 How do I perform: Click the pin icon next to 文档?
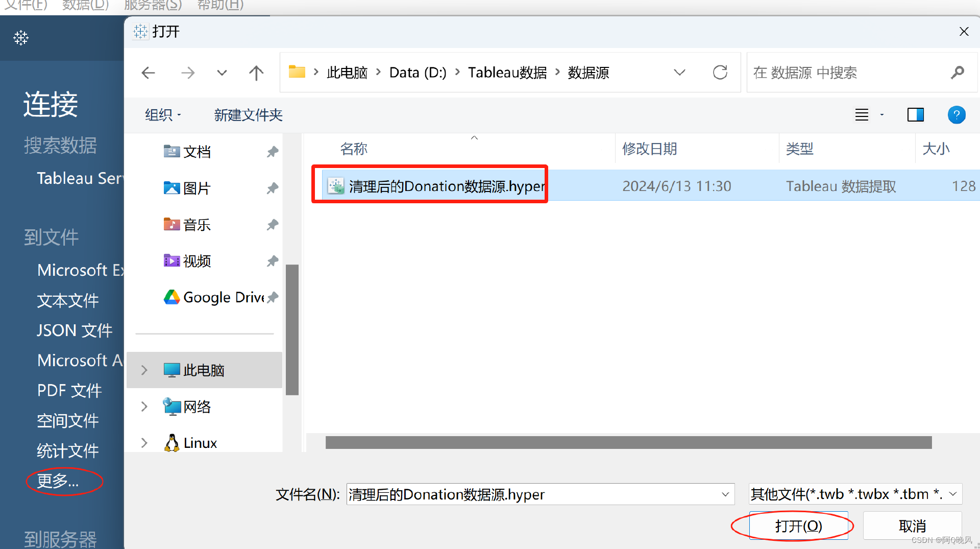pyautogui.click(x=273, y=152)
